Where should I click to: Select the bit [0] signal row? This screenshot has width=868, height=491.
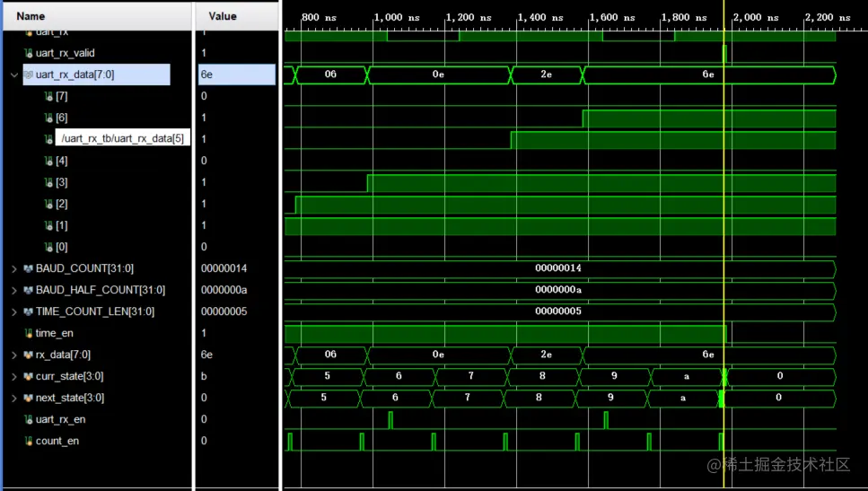(x=97, y=247)
